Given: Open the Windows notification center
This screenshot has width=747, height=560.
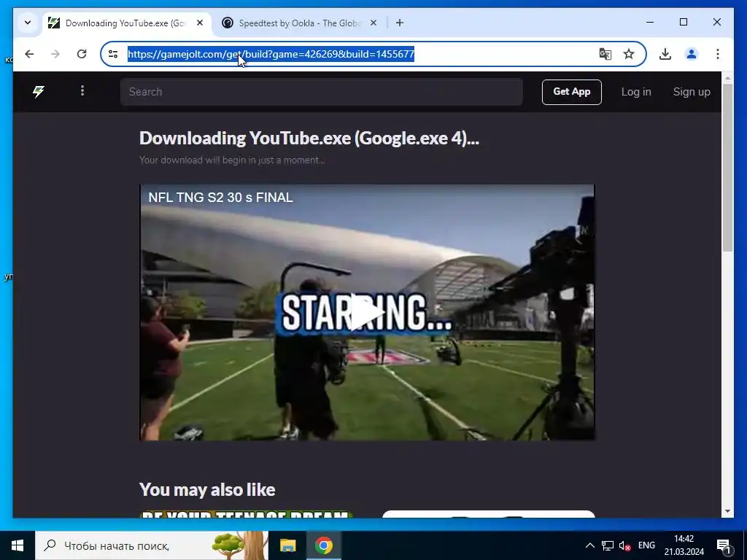Looking at the screenshot, I should pos(724,545).
